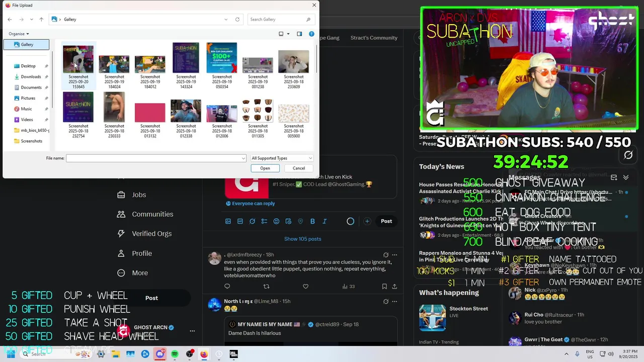Image resolution: width=644 pixels, height=362 pixels.
Task: Select Desktop in the navigation pane
Action: click(x=28, y=66)
